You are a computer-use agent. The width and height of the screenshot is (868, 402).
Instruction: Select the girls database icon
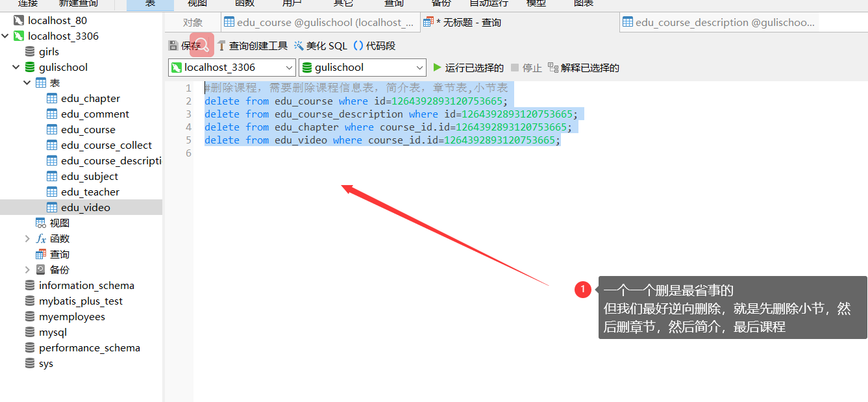pyautogui.click(x=30, y=52)
